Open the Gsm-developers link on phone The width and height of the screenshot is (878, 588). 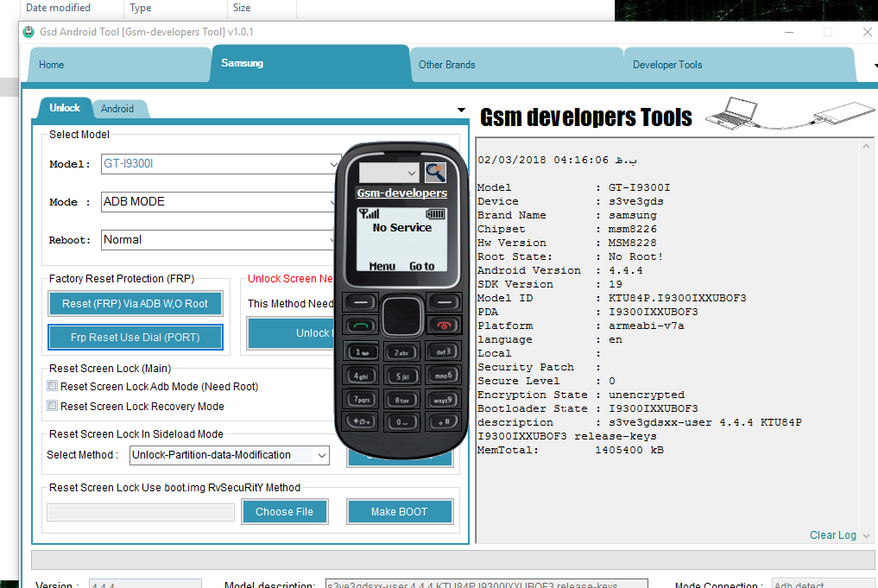coord(402,193)
